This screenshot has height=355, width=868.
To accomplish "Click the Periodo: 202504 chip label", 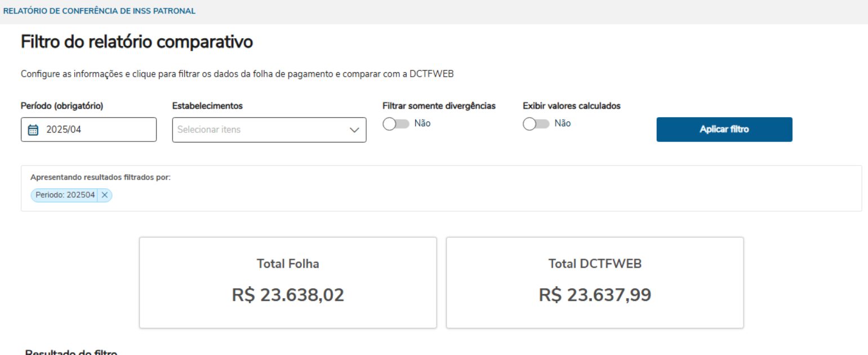I will (65, 195).
